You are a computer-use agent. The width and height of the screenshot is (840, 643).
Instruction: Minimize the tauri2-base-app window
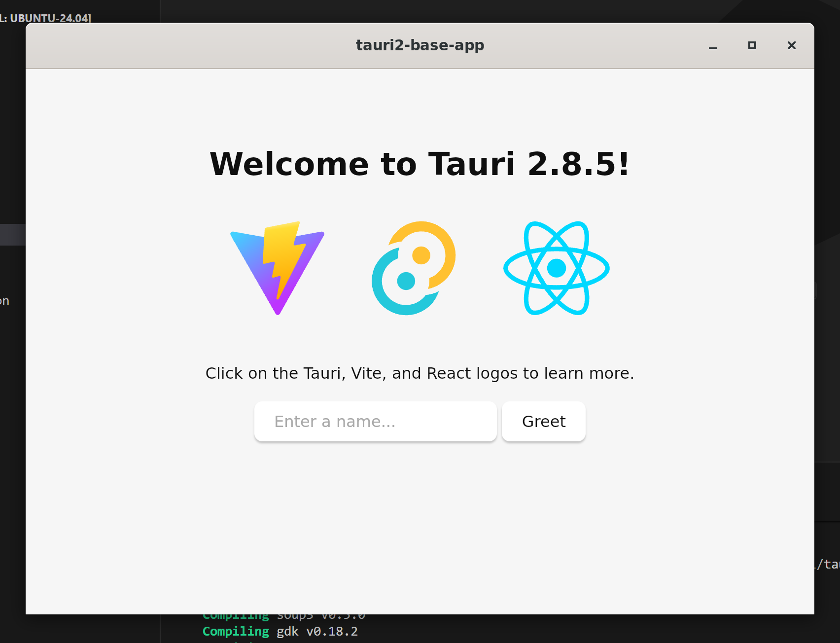point(713,46)
